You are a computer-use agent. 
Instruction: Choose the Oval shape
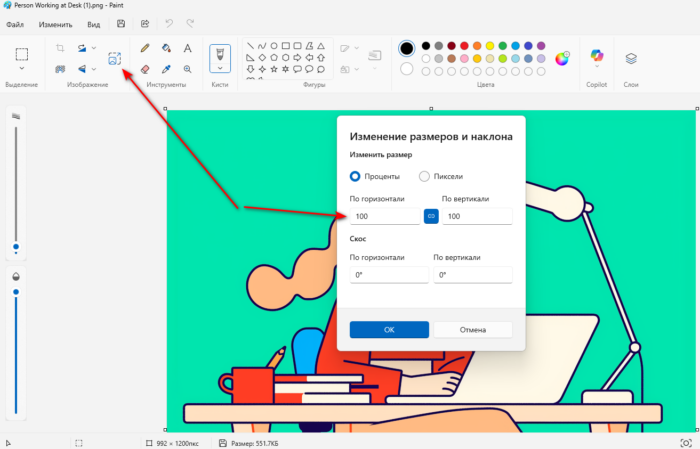[274, 46]
